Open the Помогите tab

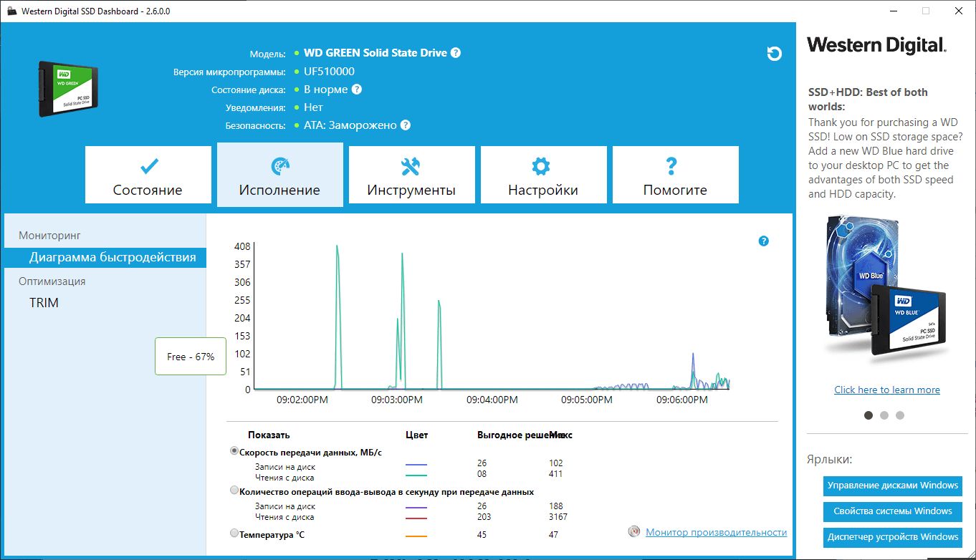point(676,175)
